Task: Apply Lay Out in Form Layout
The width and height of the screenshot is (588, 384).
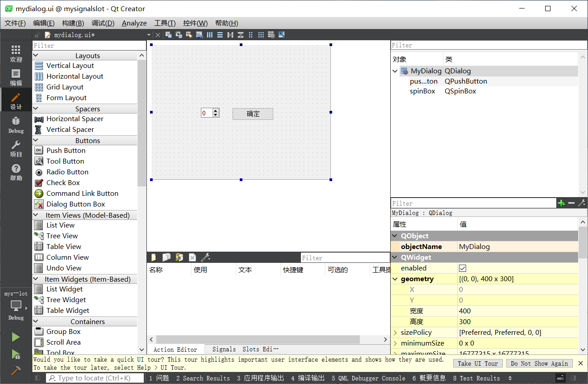Action: pos(251,35)
